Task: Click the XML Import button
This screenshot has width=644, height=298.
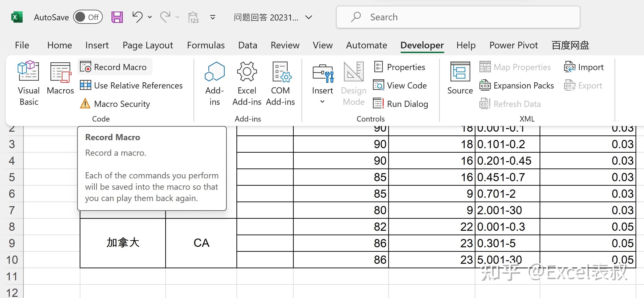Action: (584, 67)
